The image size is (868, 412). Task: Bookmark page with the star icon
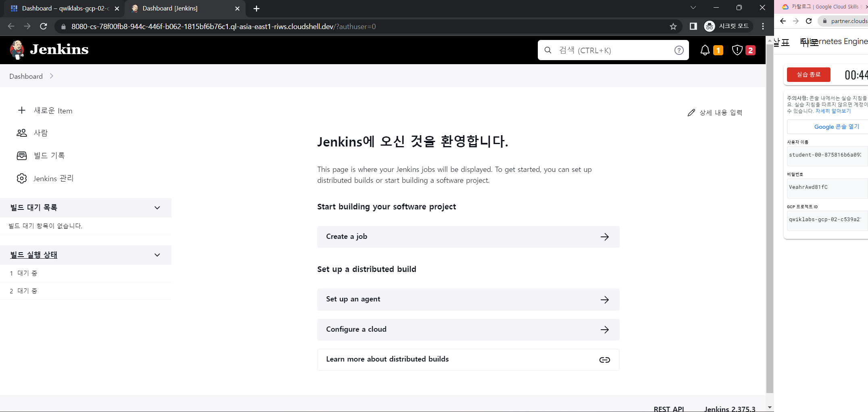click(673, 27)
